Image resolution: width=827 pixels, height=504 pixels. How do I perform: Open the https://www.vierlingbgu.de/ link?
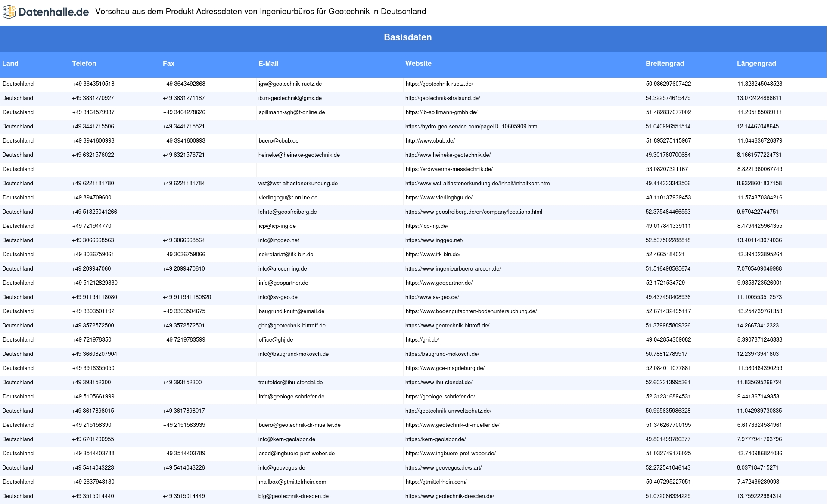coord(439,198)
